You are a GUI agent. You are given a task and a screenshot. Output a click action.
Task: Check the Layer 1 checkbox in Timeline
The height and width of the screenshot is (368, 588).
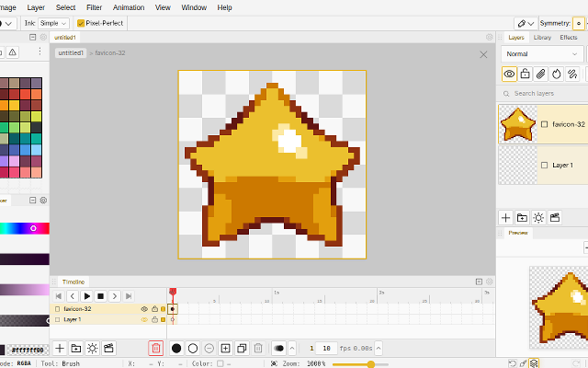[57, 319]
